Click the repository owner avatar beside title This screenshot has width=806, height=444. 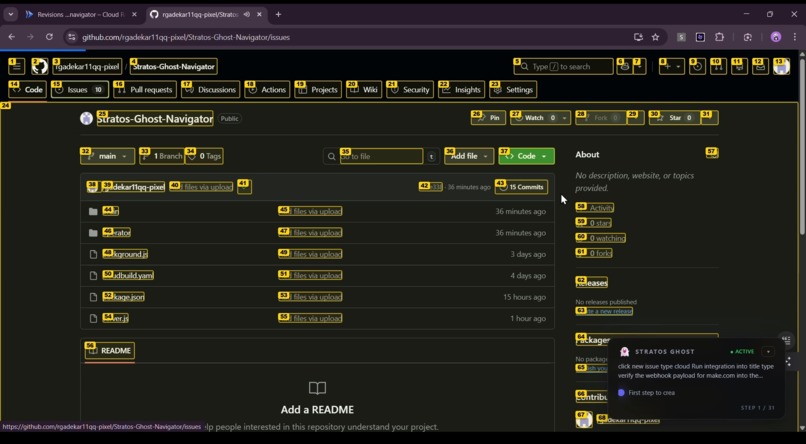86,118
